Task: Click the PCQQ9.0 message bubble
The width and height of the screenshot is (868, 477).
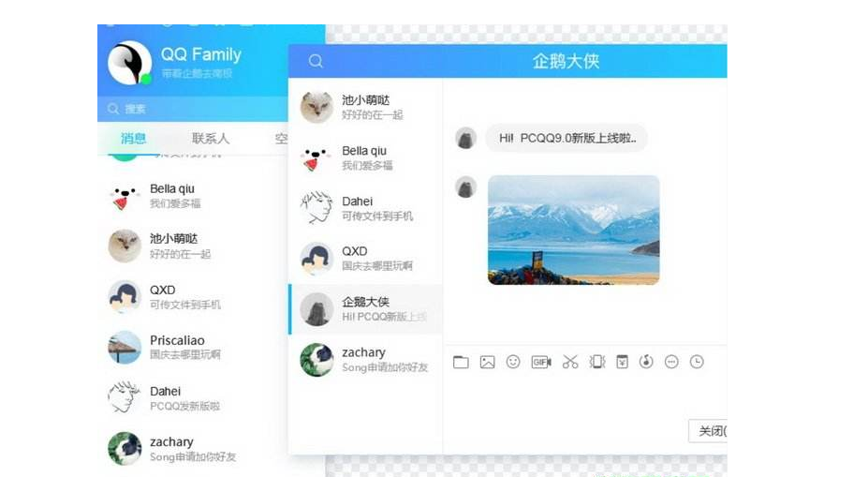Action: tap(566, 138)
